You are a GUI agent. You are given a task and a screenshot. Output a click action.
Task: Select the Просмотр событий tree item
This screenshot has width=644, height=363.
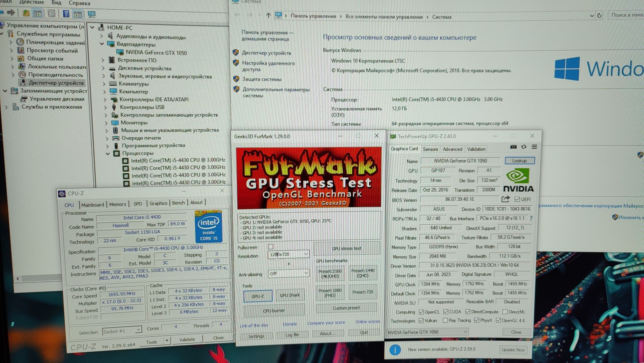(48, 50)
